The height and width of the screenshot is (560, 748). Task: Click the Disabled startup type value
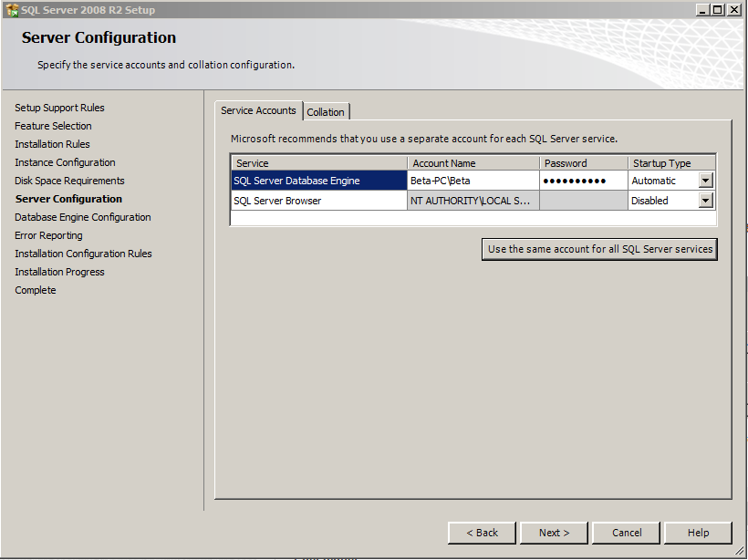tap(649, 201)
